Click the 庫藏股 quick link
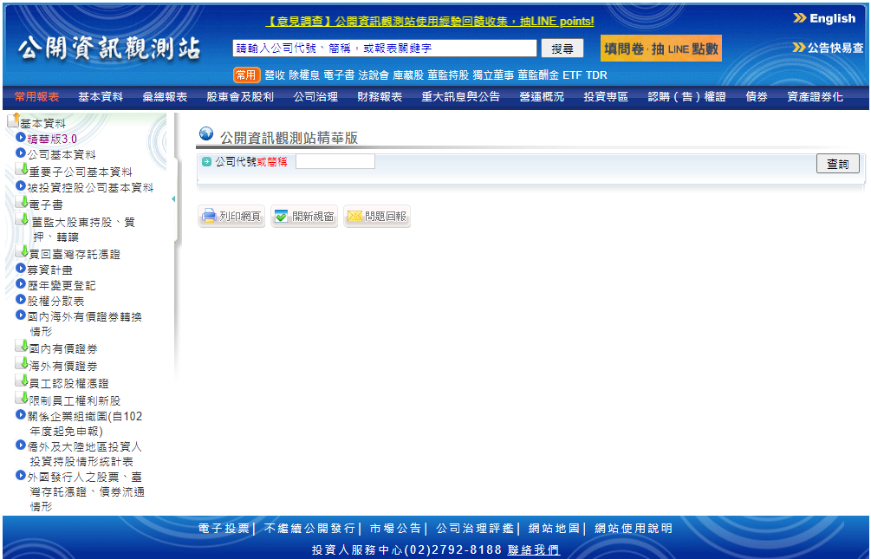Viewport: 871px width, 559px height. pyautogui.click(x=408, y=75)
